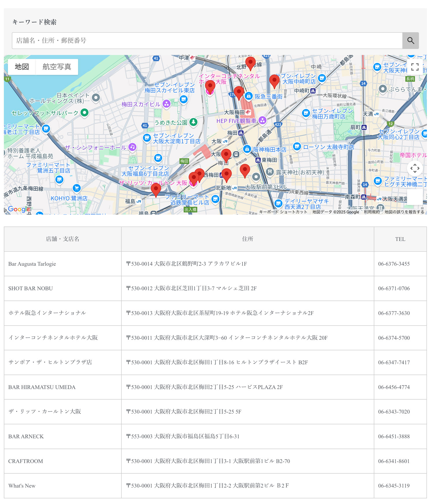Image resolution: width=433 pixels, height=504 pixels.
Task: Select インターコンチネンタルホテル大阪 store name
Action: tap(53, 338)
